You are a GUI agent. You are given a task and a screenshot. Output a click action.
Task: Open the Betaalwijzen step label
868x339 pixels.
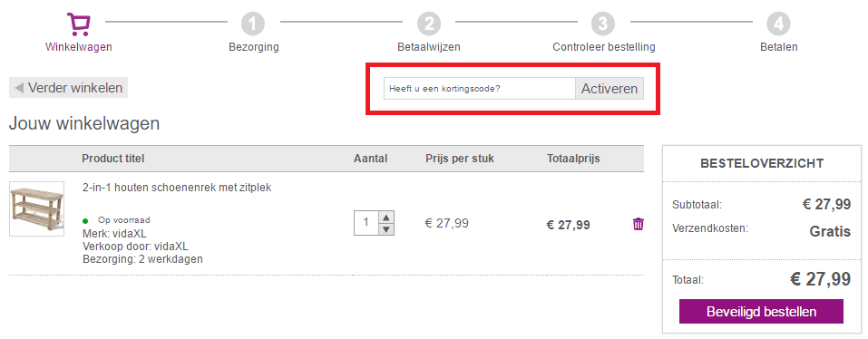pyautogui.click(x=429, y=47)
